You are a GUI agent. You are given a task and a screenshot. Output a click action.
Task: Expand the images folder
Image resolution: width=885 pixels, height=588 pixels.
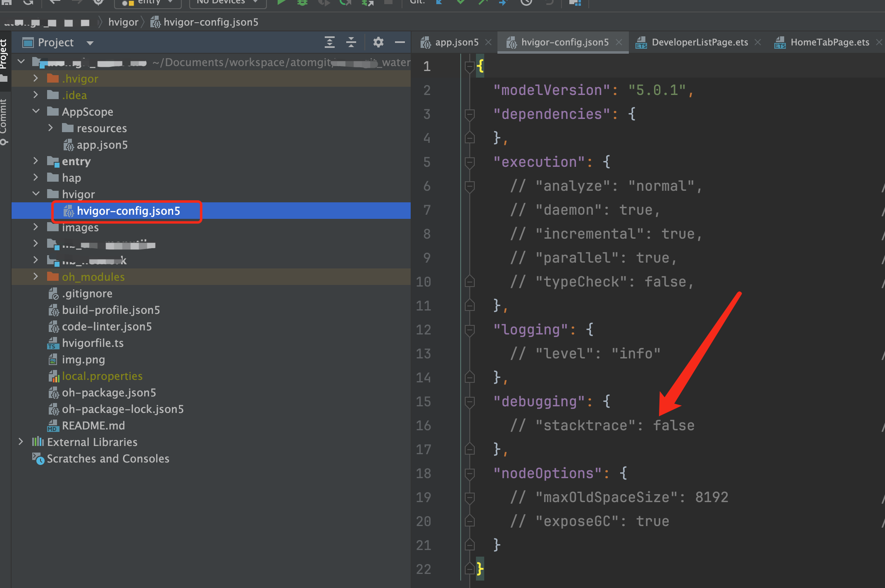[x=36, y=227]
